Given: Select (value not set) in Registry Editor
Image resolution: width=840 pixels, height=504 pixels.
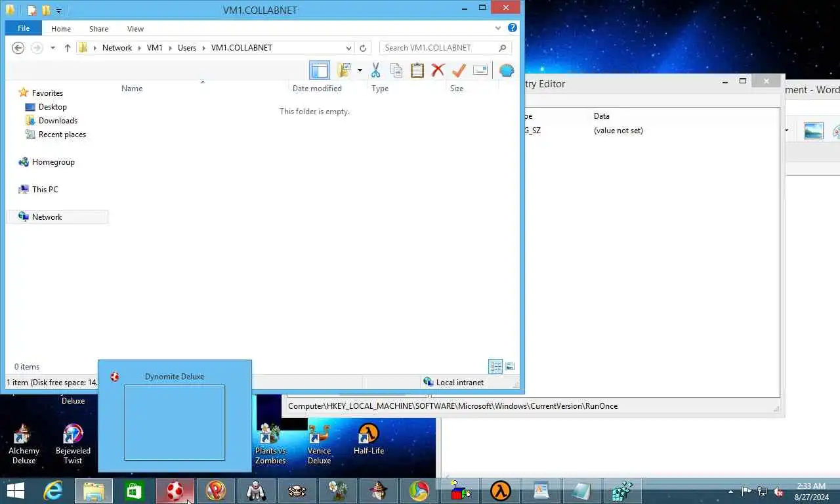Looking at the screenshot, I should pos(618,130).
